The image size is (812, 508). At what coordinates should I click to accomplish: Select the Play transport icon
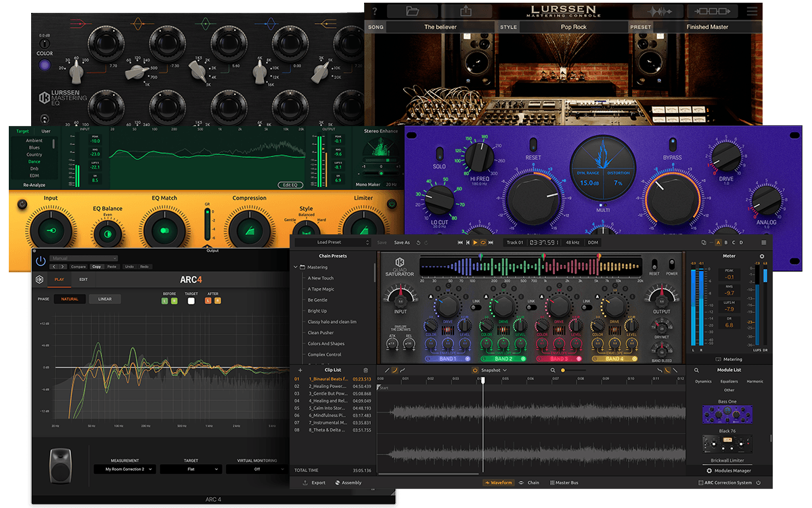coord(475,242)
